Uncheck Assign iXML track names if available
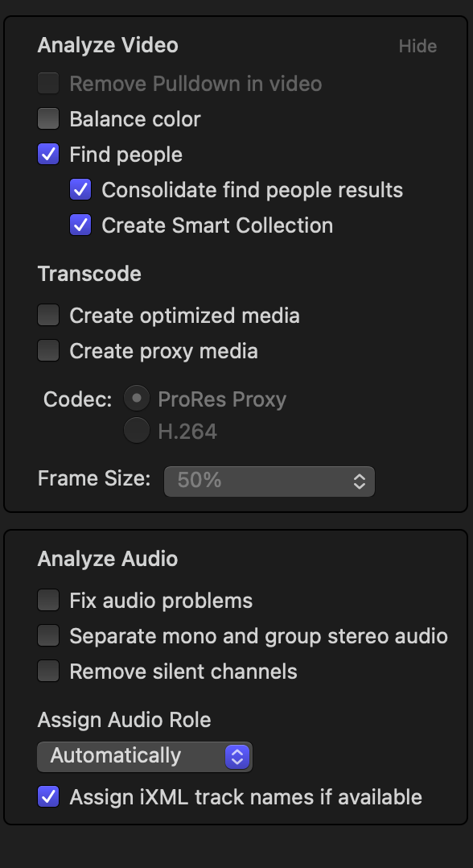The width and height of the screenshot is (473, 868). (48, 797)
